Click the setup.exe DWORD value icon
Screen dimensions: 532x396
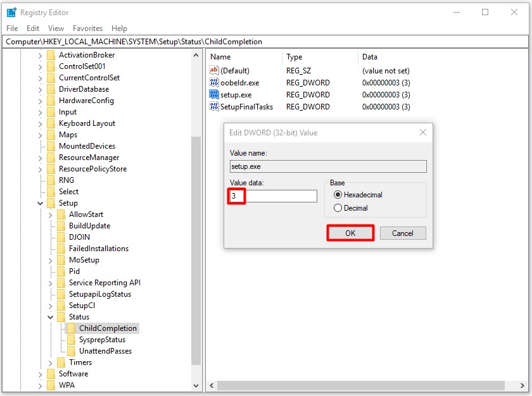[214, 94]
